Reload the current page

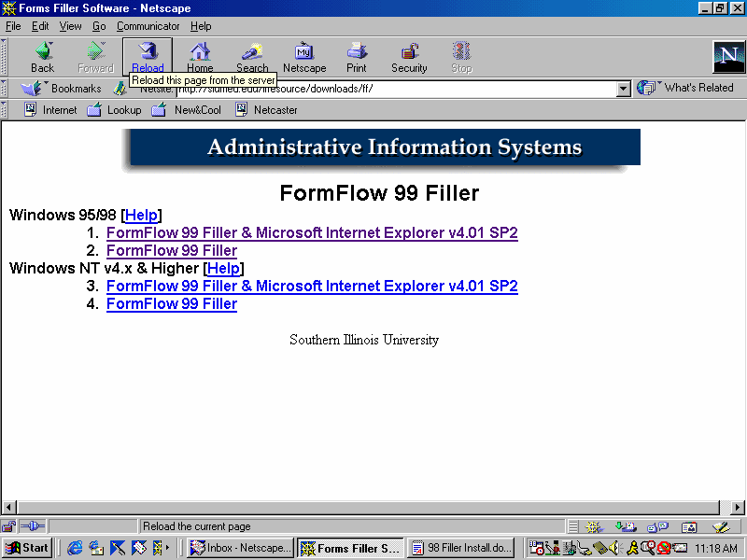(x=148, y=57)
